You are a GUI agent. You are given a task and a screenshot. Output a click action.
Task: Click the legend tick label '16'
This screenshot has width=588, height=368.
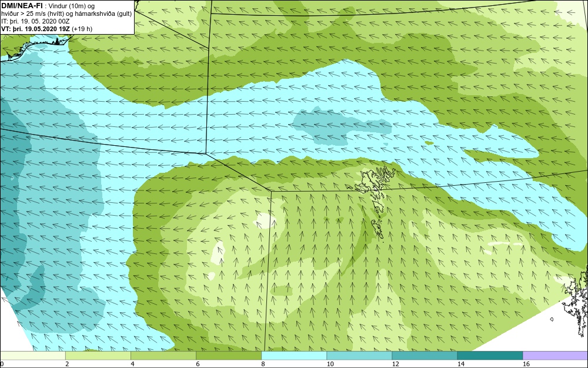click(x=526, y=364)
